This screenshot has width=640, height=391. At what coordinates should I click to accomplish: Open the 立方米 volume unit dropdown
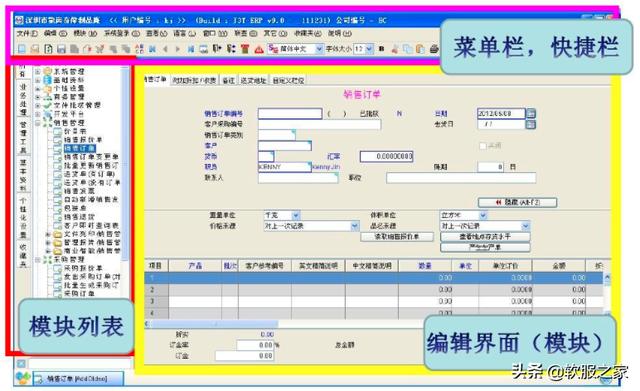coord(483,215)
